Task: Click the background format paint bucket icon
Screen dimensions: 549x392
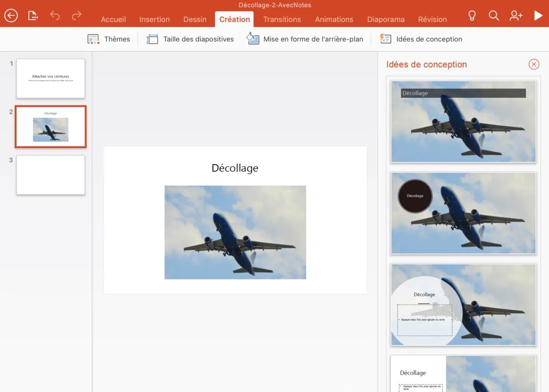Action: click(x=253, y=38)
